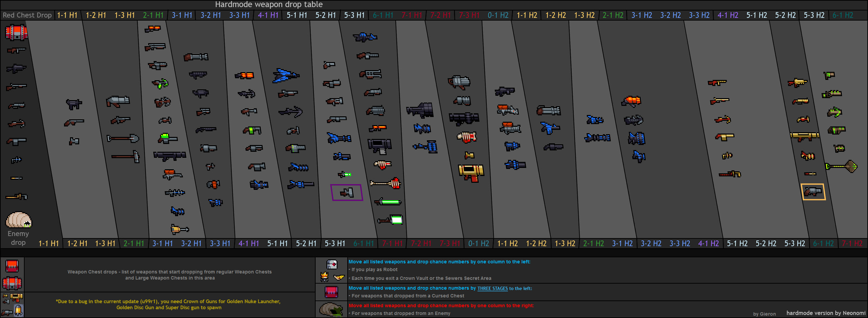This screenshot has width=868, height=318.
Task: Click the long green-handled mace weapon
Action: (x=841, y=166)
